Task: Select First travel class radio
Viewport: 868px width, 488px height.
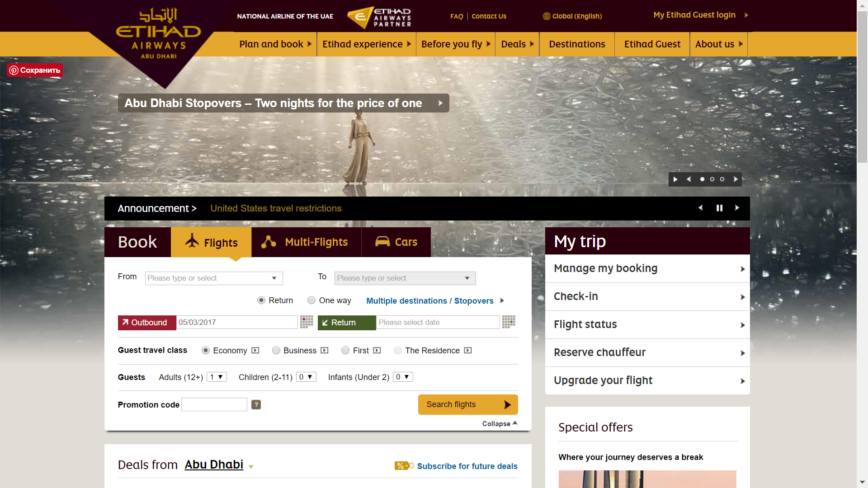Action: [x=345, y=350]
